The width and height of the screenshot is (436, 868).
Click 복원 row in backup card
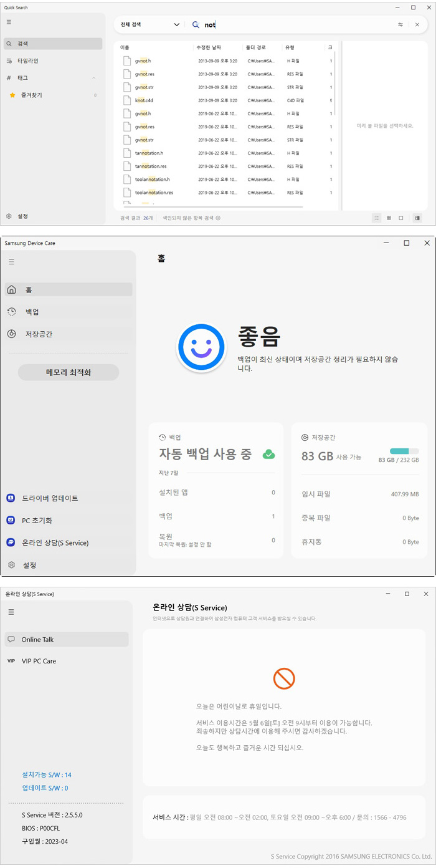tap(217, 540)
